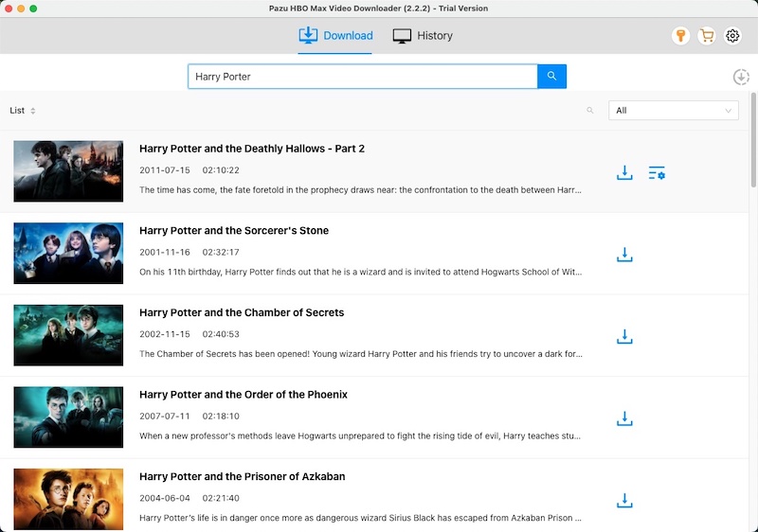This screenshot has width=758, height=532.
Task: Download Deathly Hallows - Part 2
Action: [x=624, y=172]
